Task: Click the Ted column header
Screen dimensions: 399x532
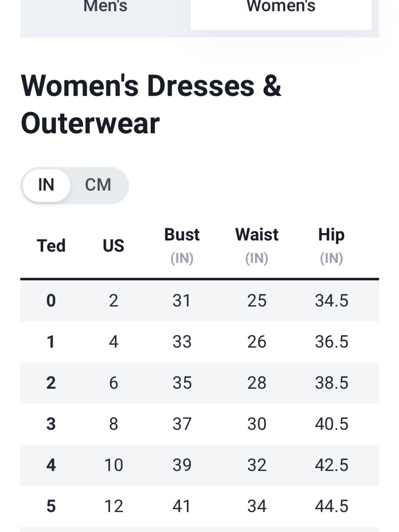Action: tap(51, 246)
